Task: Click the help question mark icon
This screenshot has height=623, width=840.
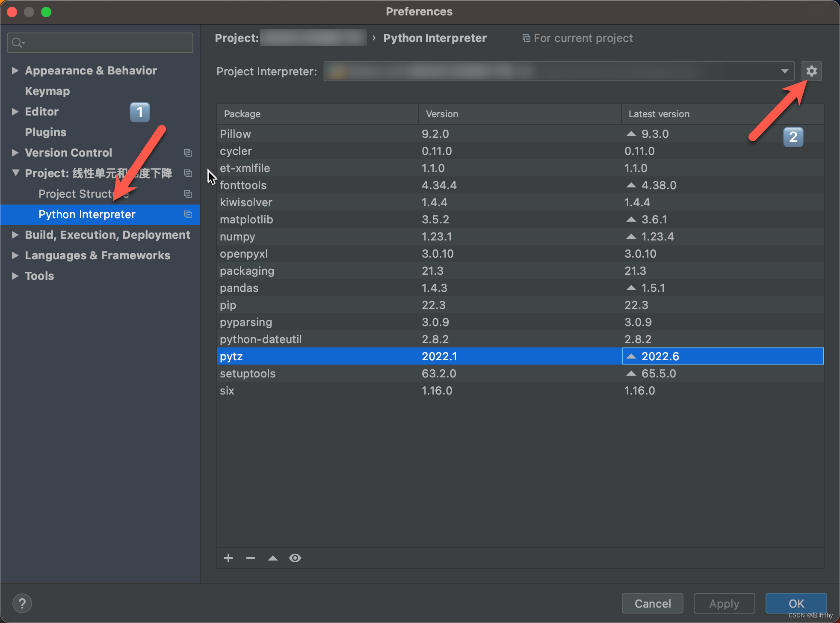Action: [x=22, y=603]
